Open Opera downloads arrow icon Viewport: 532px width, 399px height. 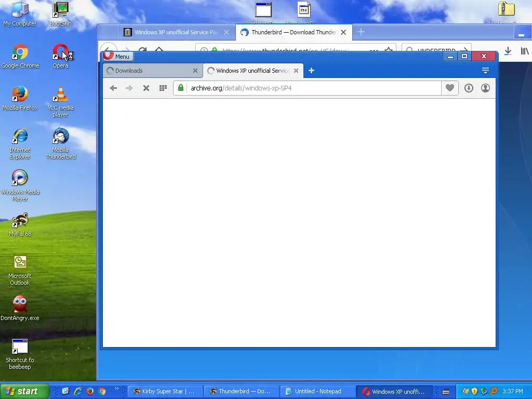469,88
